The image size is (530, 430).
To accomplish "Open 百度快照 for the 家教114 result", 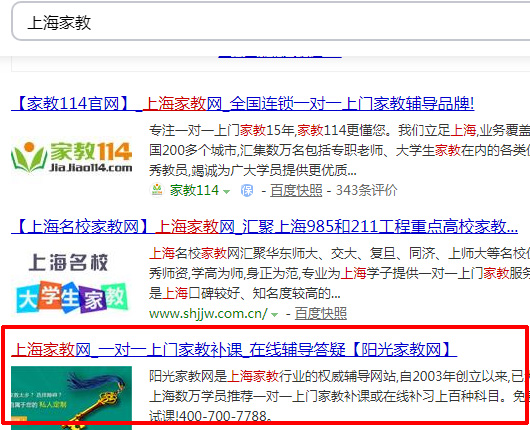I will coord(296,191).
